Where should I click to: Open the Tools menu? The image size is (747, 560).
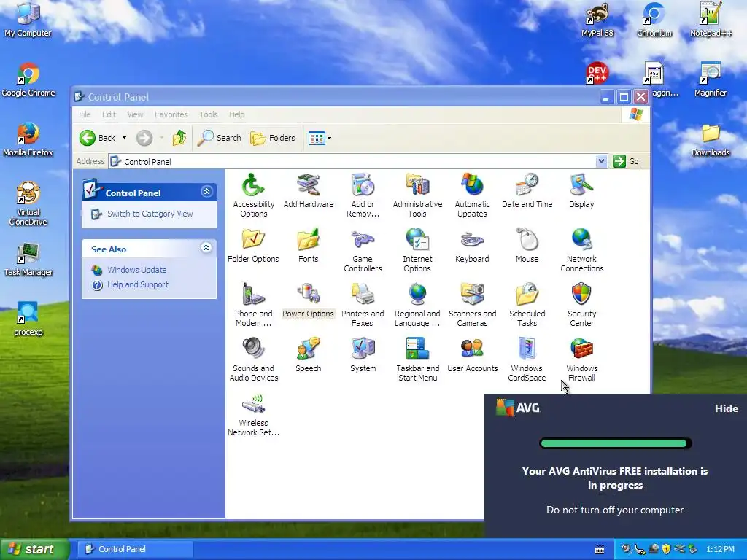click(208, 114)
